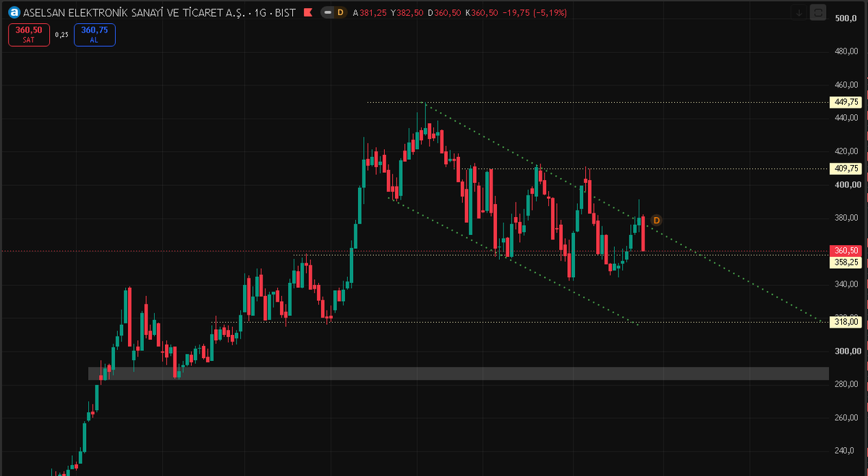The height and width of the screenshot is (476, 868).
Task: Click the orange D marker beside the last candle
Action: tap(657, 220)
